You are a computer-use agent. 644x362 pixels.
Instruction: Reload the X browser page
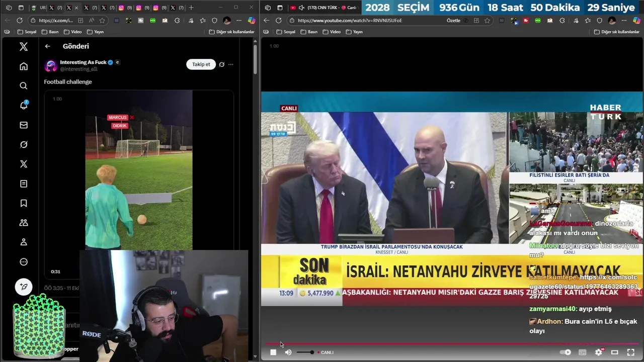point(20,21)
